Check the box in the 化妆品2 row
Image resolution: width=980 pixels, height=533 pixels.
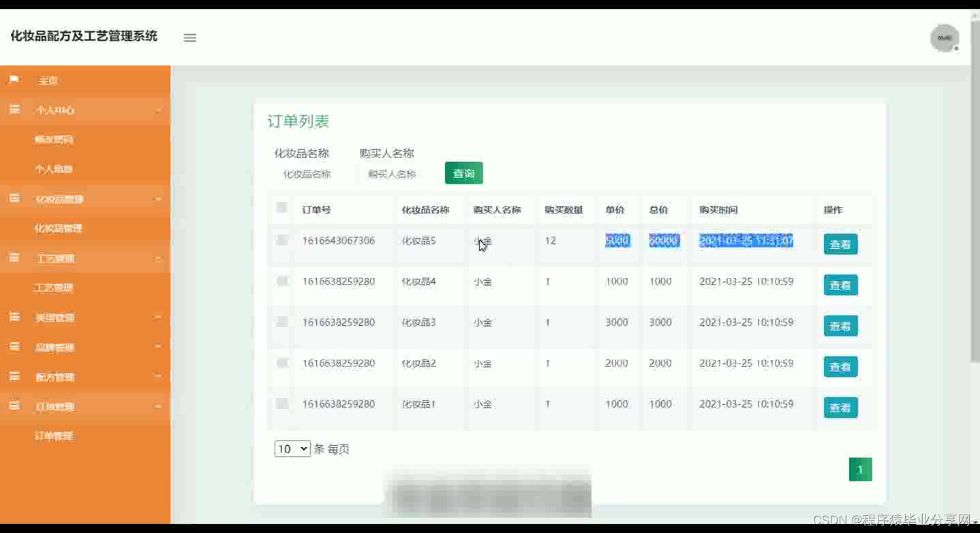tap(282, 363)
